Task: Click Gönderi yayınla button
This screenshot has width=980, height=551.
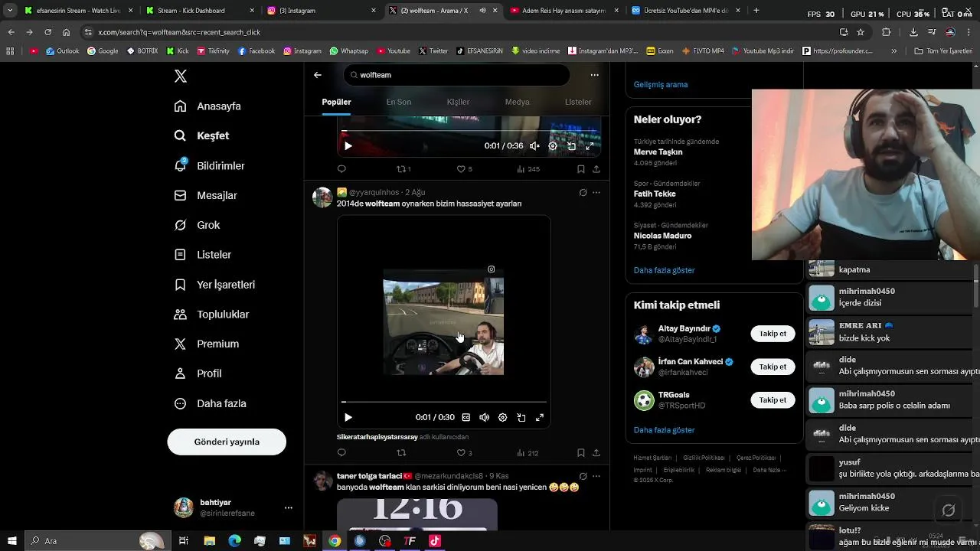Action: click(x=227, y=442)
